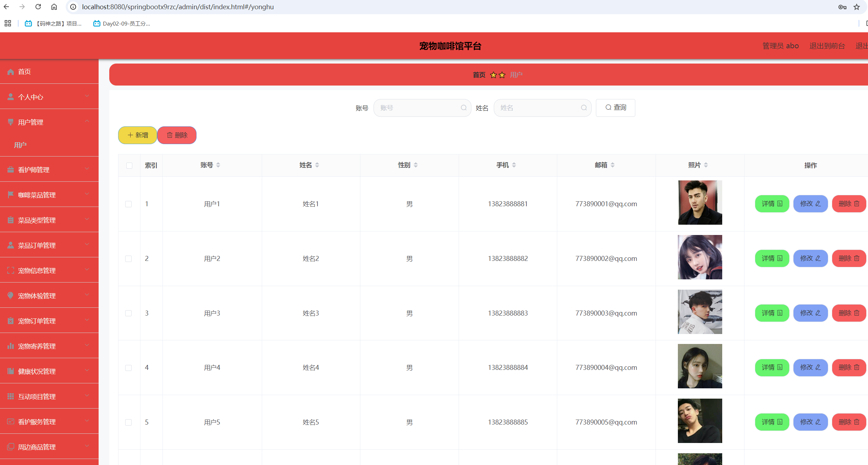Screen dimensions: 868x465
Task: Click 详情 button for 用户1
Action: coord(772,204)
